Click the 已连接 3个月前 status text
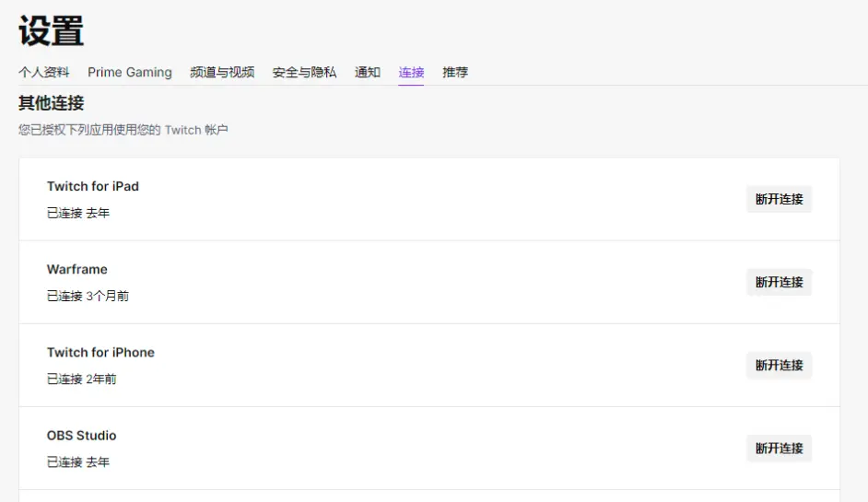The width and height of the screenshot is (868, 502). coord(88,296)
